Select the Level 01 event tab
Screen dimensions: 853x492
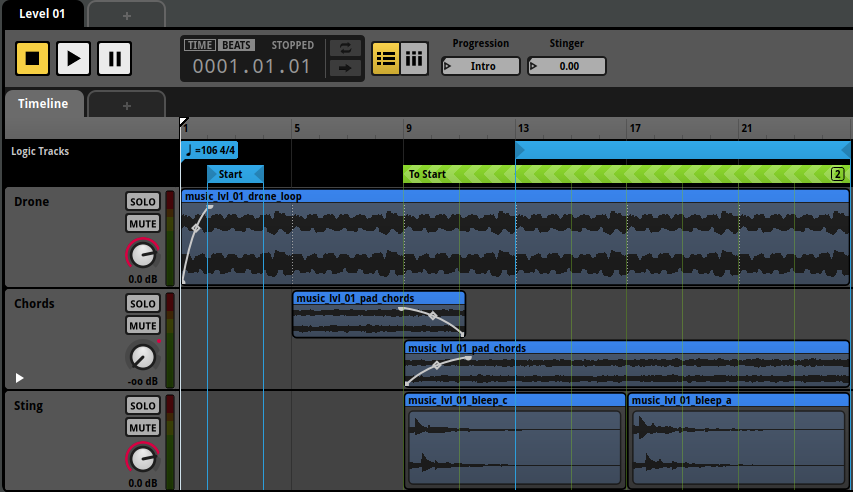pos(42,14)
